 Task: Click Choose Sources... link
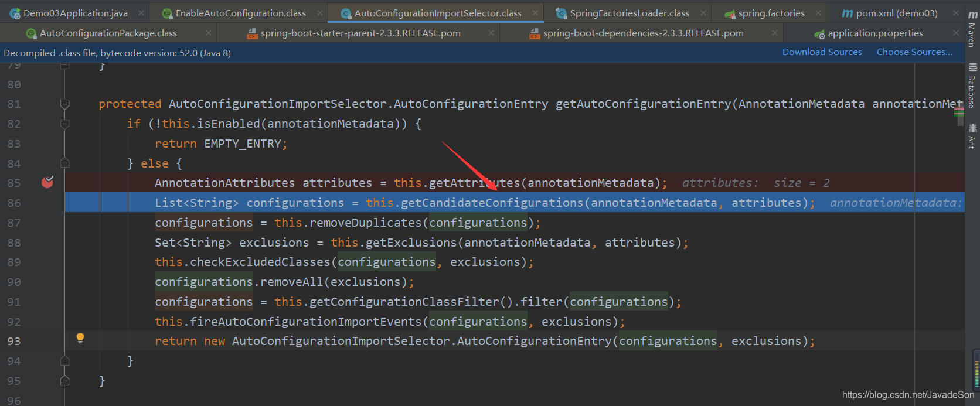coord(914,52)
